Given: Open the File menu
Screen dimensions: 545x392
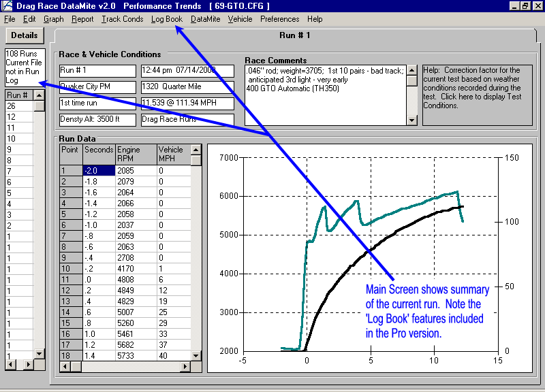Looking at the screenshot, I should point(10,19).
